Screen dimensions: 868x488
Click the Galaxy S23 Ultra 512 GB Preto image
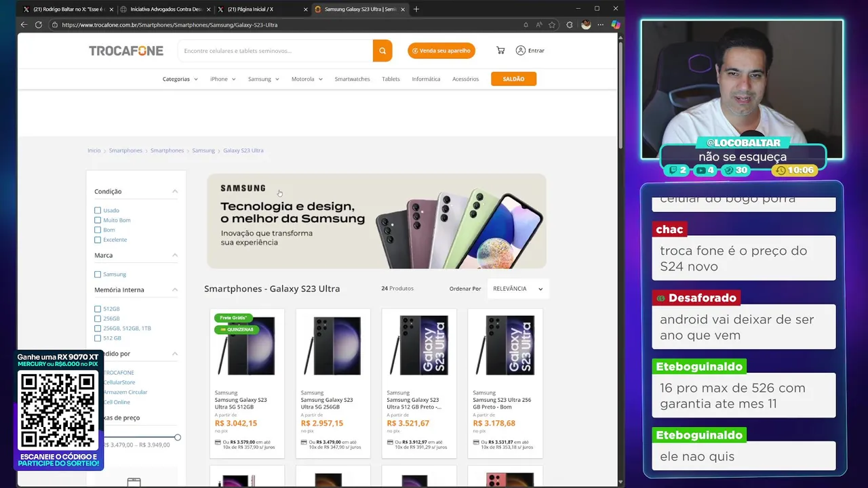click(x=419, y=346)
